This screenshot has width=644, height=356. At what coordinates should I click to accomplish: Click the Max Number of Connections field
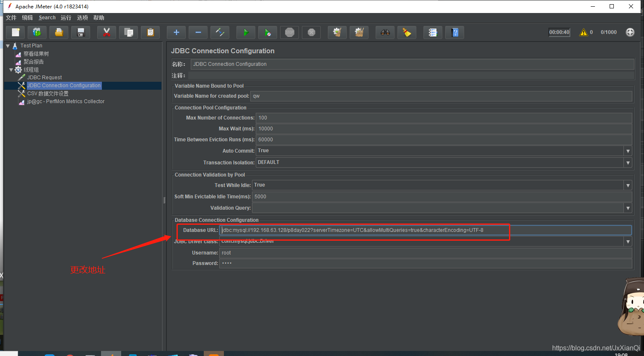[x=444, y=118]
